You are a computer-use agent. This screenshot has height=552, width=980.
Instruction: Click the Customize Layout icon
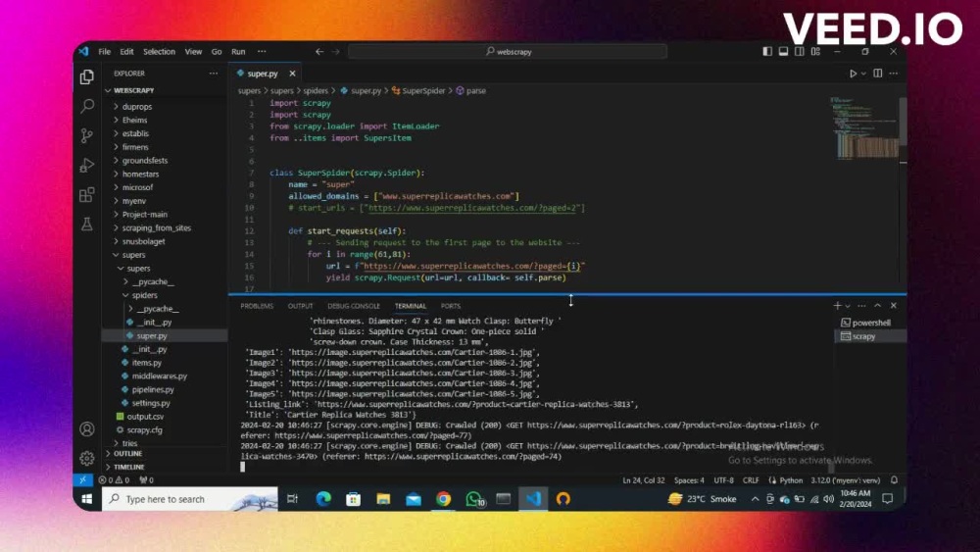click(815, 52)
